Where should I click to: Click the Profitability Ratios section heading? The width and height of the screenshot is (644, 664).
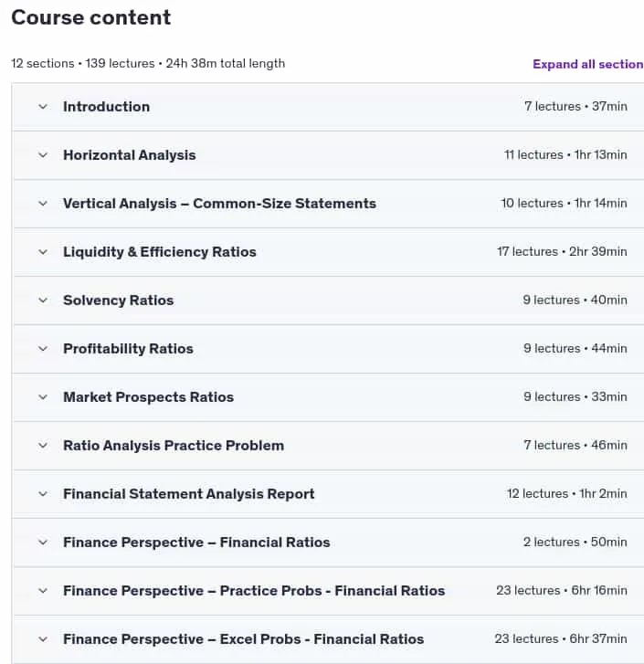pyautogui.click(x=128, y=349)
